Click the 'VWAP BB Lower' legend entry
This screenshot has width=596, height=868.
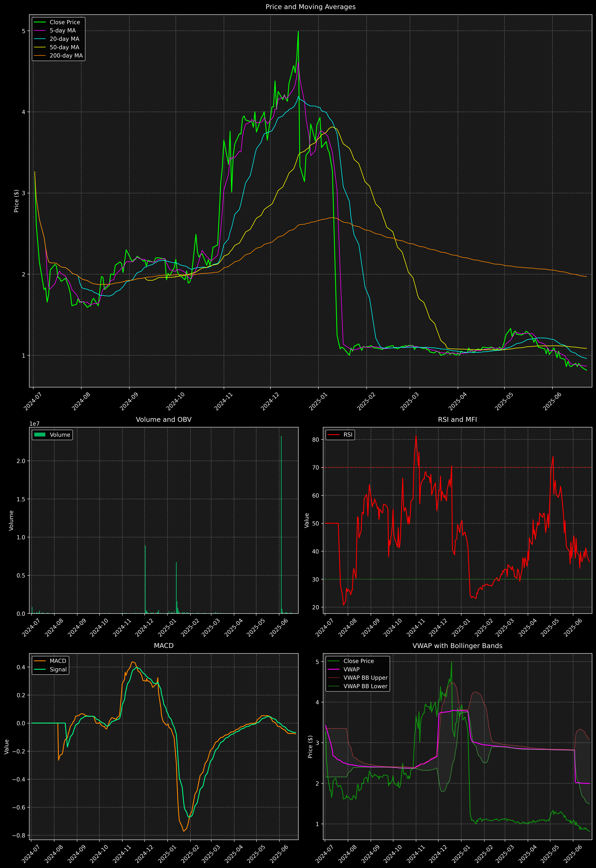tap(366, 686)
